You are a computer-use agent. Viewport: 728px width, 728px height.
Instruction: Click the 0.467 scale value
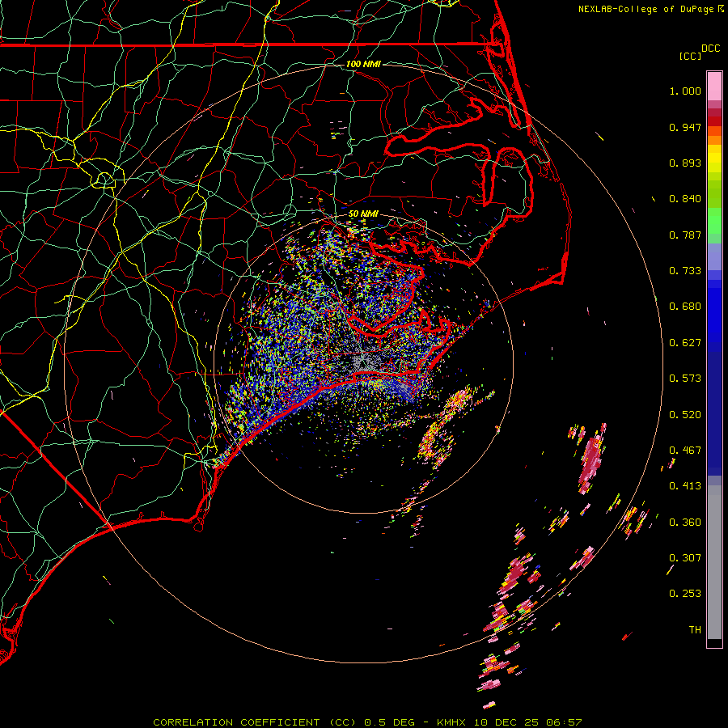(x=685, y=451)
